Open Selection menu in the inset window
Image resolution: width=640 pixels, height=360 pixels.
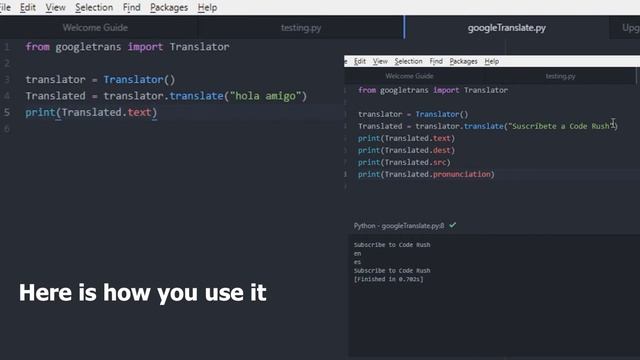(408, 61)
